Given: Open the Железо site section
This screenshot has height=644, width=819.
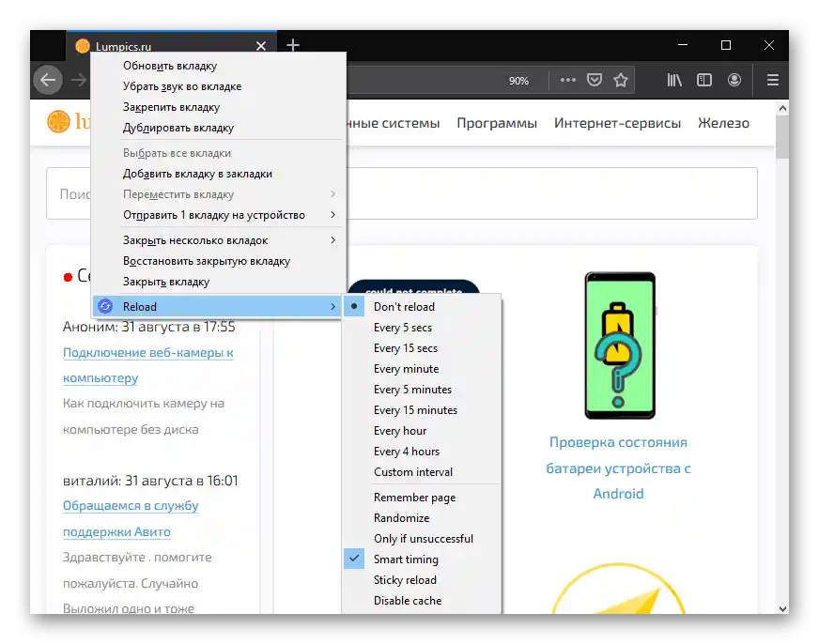Looking at the screenshot, I should (723, 123).
